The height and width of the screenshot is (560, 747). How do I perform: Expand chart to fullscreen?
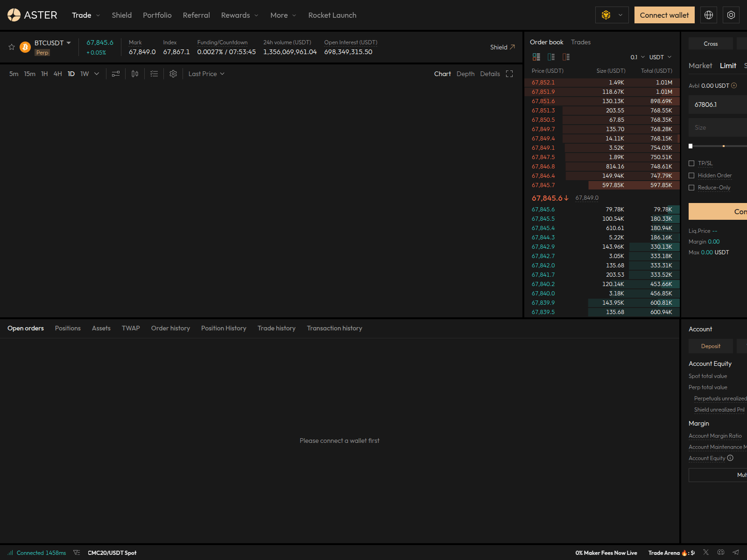pyautogui.click(x=509, y=74)
